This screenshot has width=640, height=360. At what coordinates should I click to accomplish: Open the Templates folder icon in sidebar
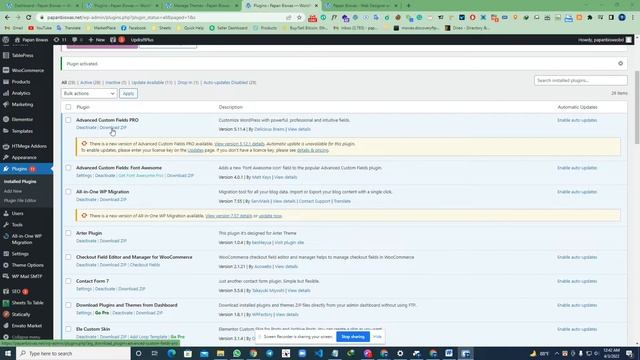[6, 131]
